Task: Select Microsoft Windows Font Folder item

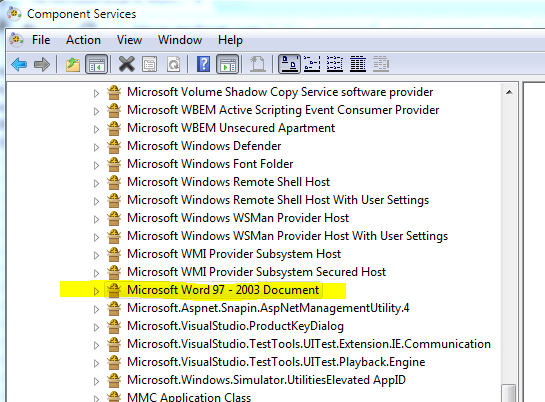Action: pyautogui.click(x=210, y=164)
